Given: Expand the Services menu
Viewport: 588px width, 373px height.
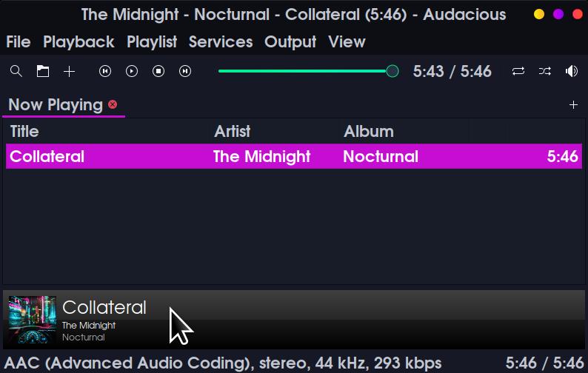Looking at the screenshot, I should tap(221, 42).
